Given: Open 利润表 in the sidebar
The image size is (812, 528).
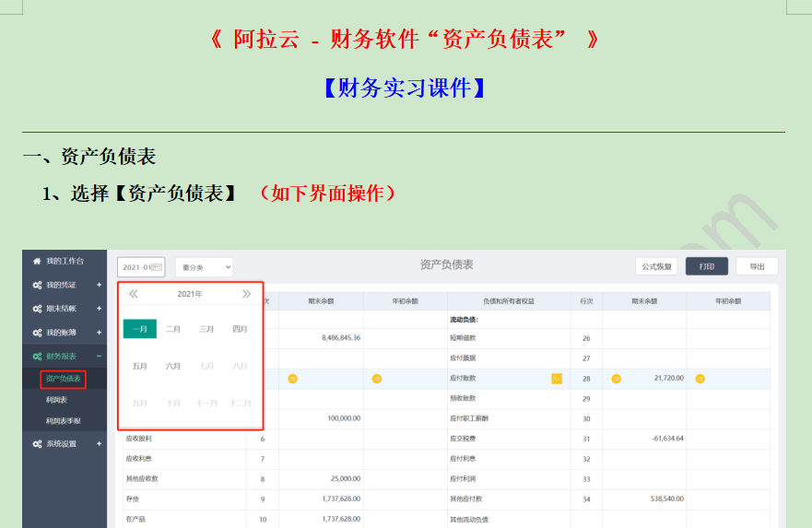Looking at the screenshot, I should [x=56, y=400].
